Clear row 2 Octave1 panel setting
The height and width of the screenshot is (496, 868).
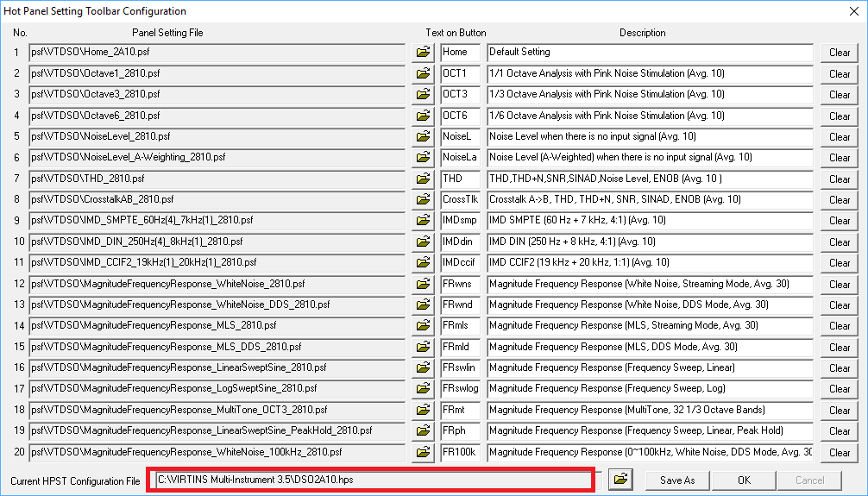[839, 74]
